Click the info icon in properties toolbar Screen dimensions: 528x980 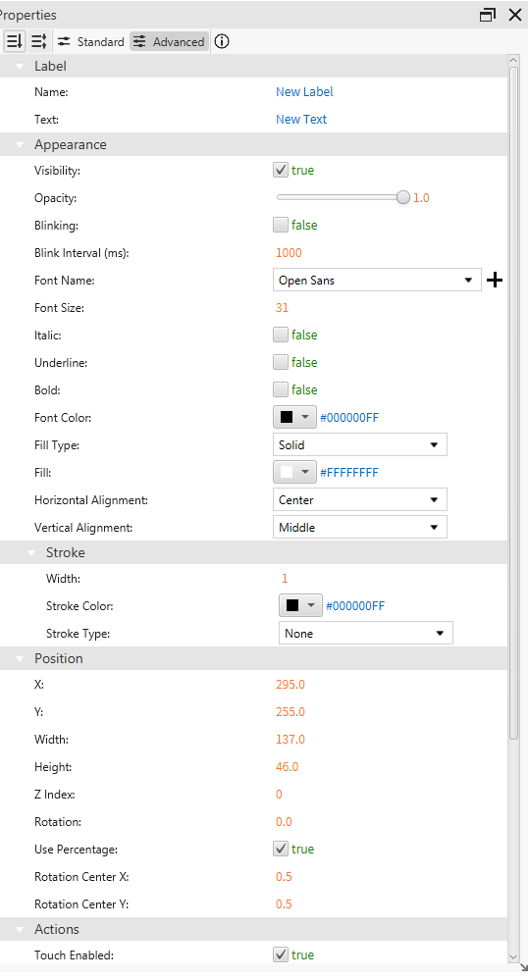[222, 41]
